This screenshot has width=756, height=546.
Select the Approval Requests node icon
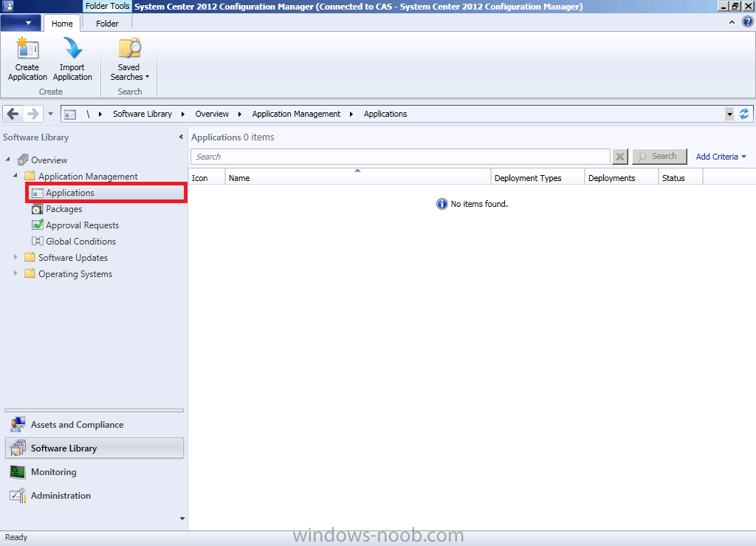click(37, 225)
